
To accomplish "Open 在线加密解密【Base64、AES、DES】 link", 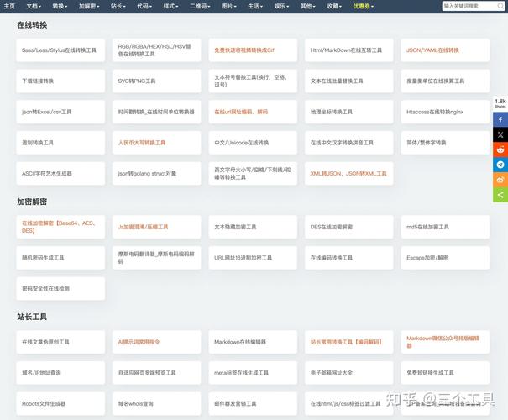I will [59, 227].
